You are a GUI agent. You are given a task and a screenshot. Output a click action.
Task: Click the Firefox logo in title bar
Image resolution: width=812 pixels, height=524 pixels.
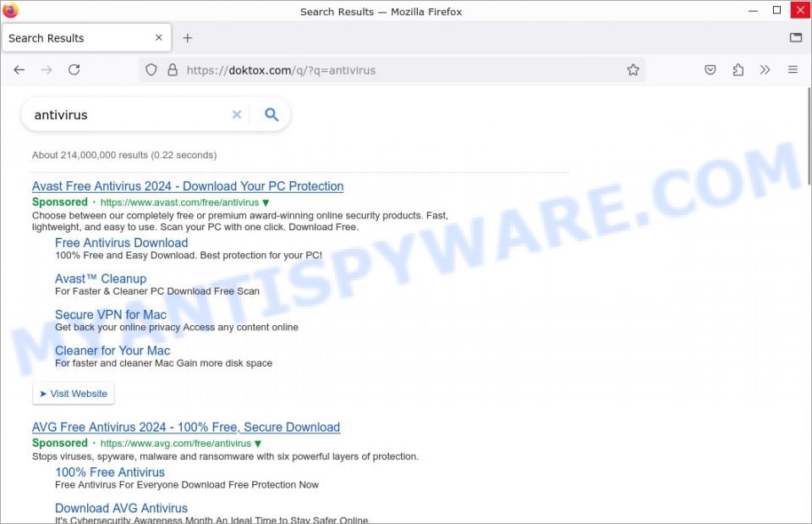tap(10, 10)
